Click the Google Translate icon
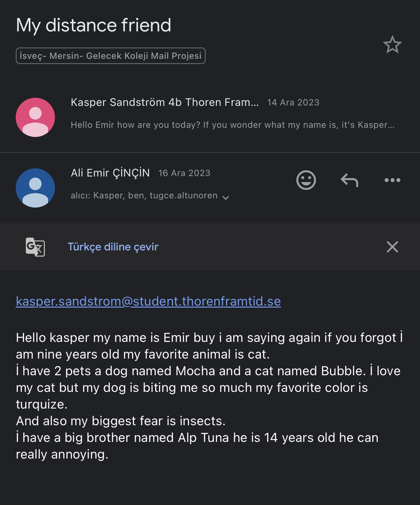420x505 pixels. point(35,247)
